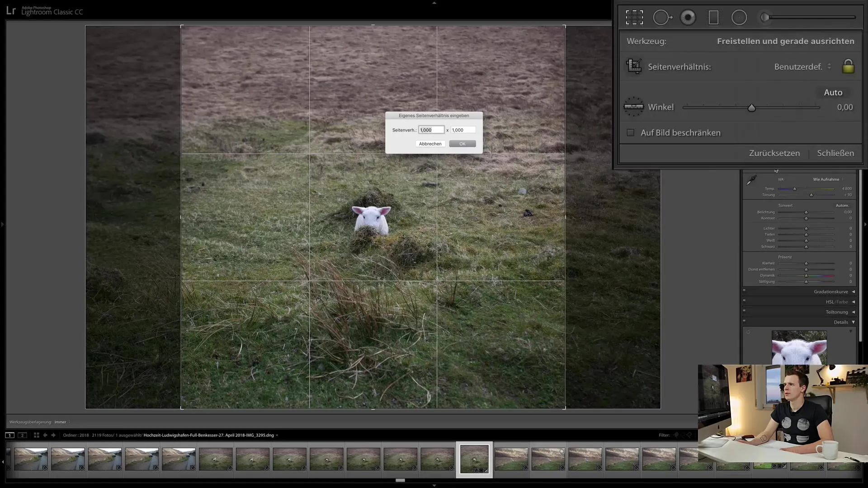Adjust the Tonung slider
This screenshot has height=488, width=868.
pyautogui.click(x=806, y=195)
